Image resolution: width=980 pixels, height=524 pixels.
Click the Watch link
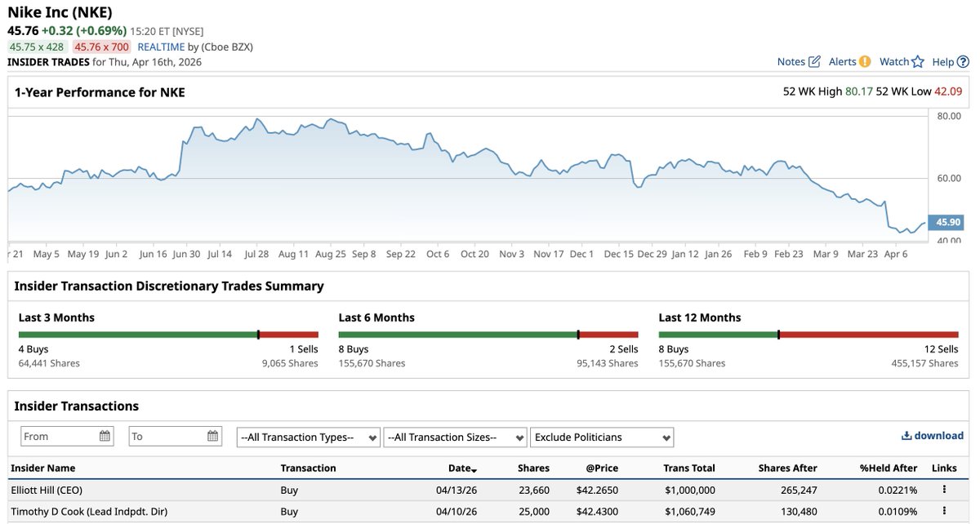[894, 62]
